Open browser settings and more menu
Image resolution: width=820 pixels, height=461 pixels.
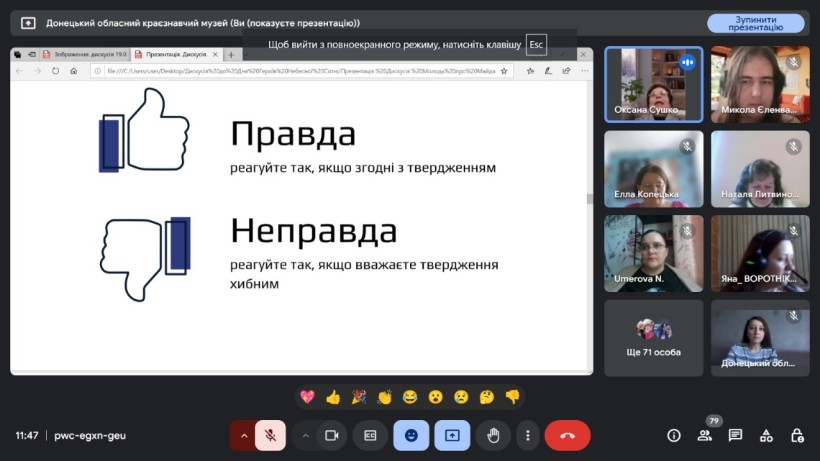click(585, 71)
